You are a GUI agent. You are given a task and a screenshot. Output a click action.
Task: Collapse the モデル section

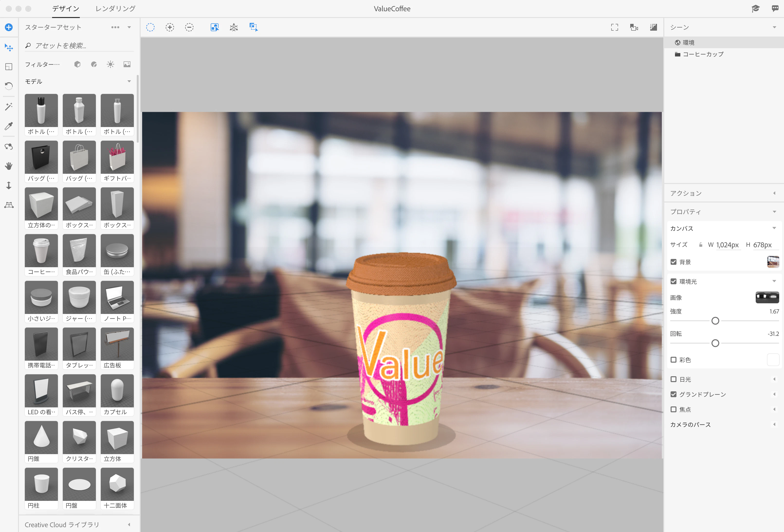tap(129, 81)
